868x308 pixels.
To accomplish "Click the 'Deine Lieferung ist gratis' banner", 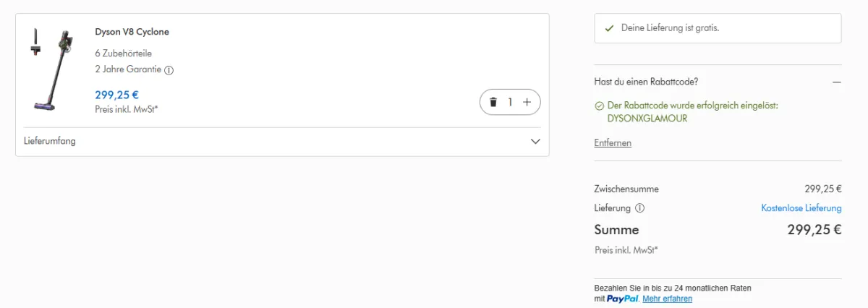I will pyautogui.click(x=717, y=28).
